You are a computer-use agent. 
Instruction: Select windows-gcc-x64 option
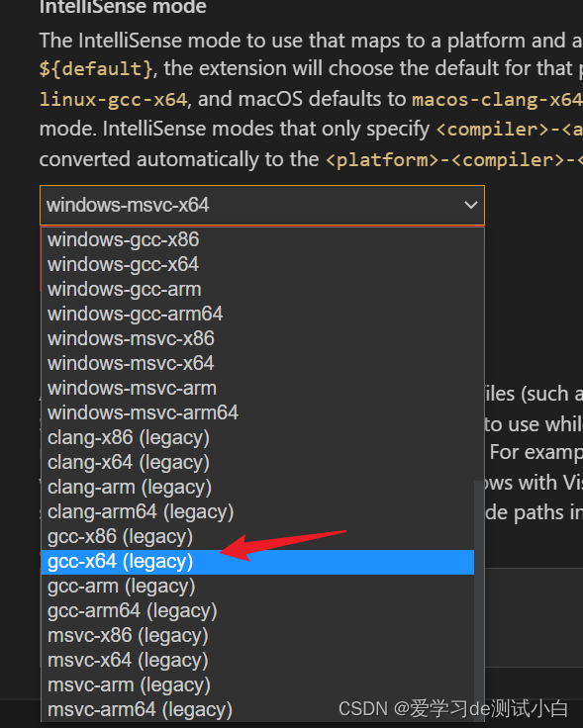coord(257,265)
